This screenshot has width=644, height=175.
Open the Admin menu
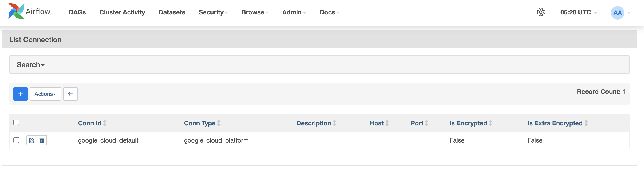294,12
